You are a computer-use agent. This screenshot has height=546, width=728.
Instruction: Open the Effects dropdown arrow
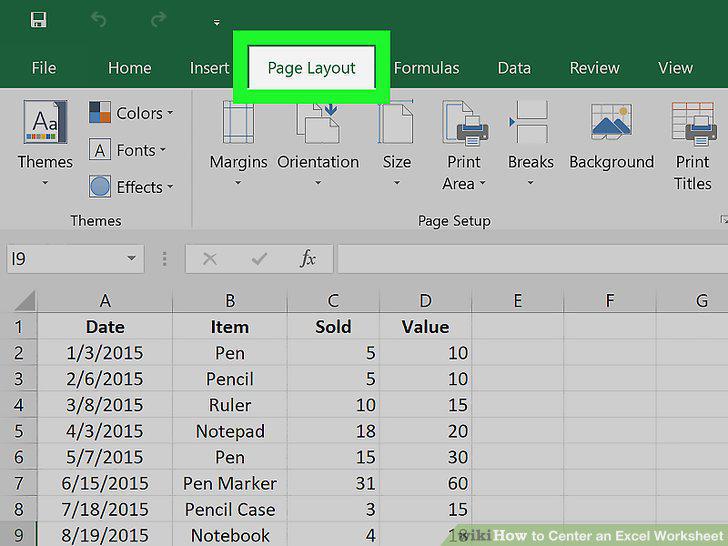pyautogui.click(x=170, y=187)
